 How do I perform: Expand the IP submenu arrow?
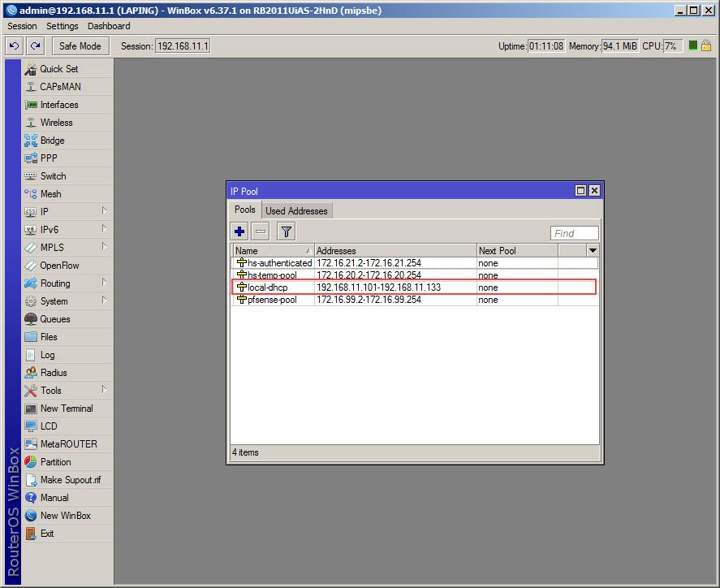pyautogui.click(x=104, y=211)
